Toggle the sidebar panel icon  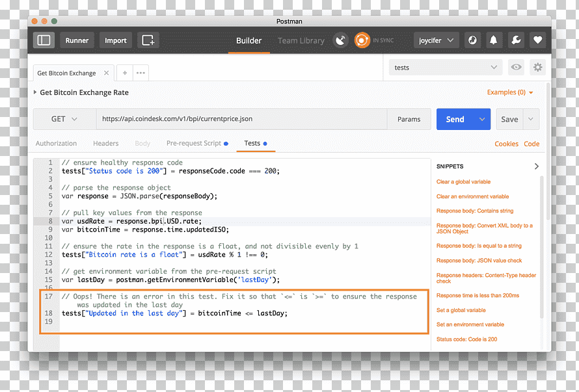[x=44, y=40]
